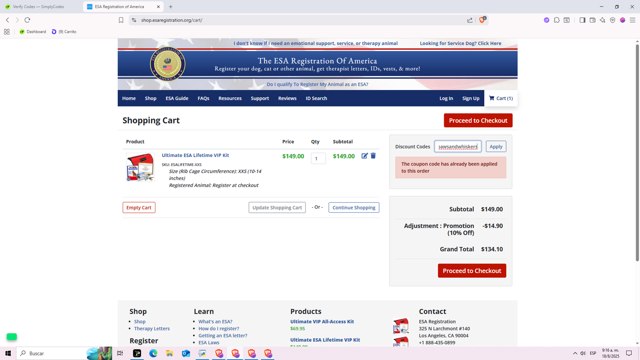Close the ESA Registration of America tab

point(158,7)
